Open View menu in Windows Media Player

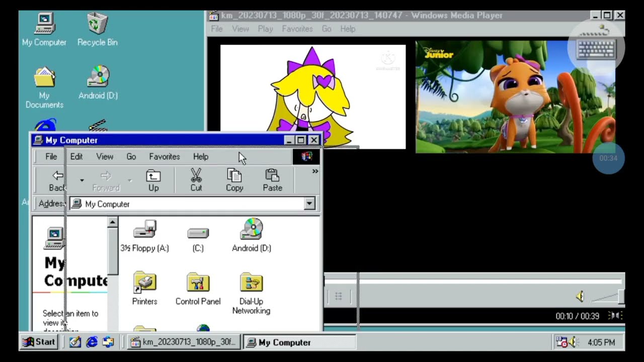[240, 29]
